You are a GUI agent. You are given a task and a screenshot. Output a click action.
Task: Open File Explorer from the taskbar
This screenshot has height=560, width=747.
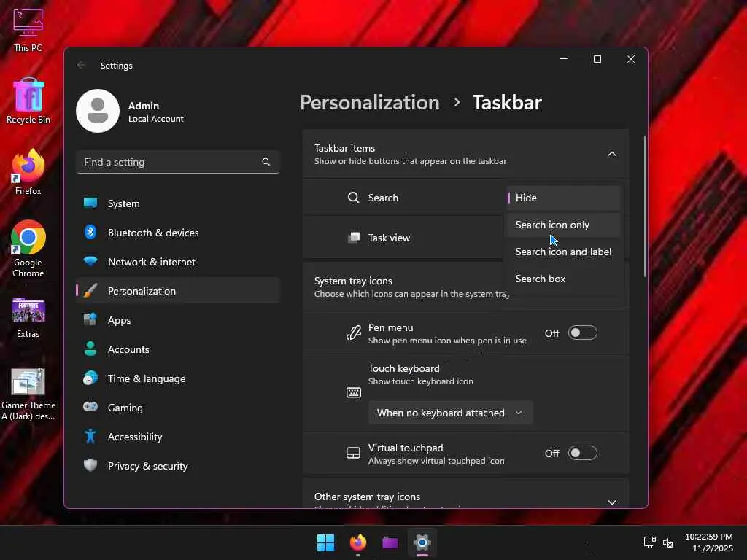pyautogui.click(x=390, y=542)
